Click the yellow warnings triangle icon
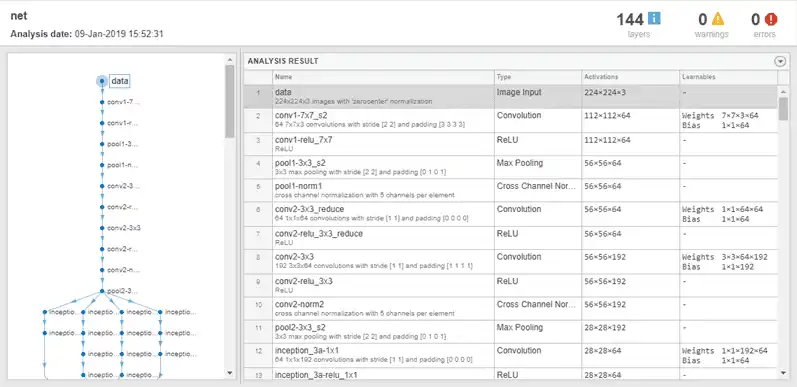Image resolution: width=797 pixels, height=387 pixels. 717,19
